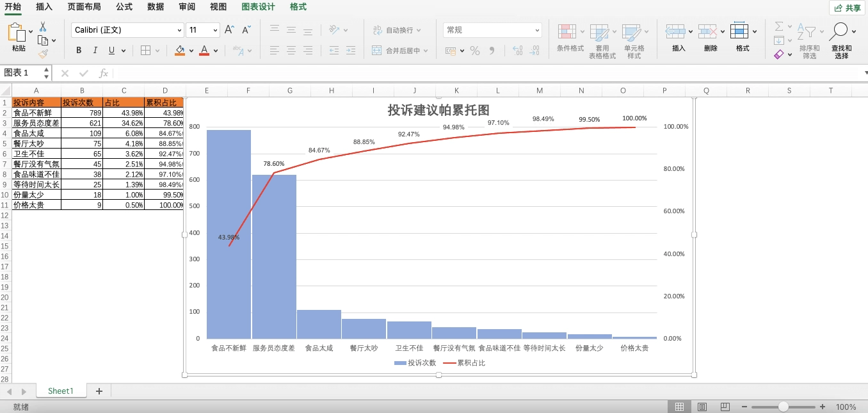The image size is (868, 413).
Task: Toggle align text left
Action: point(274,51)
